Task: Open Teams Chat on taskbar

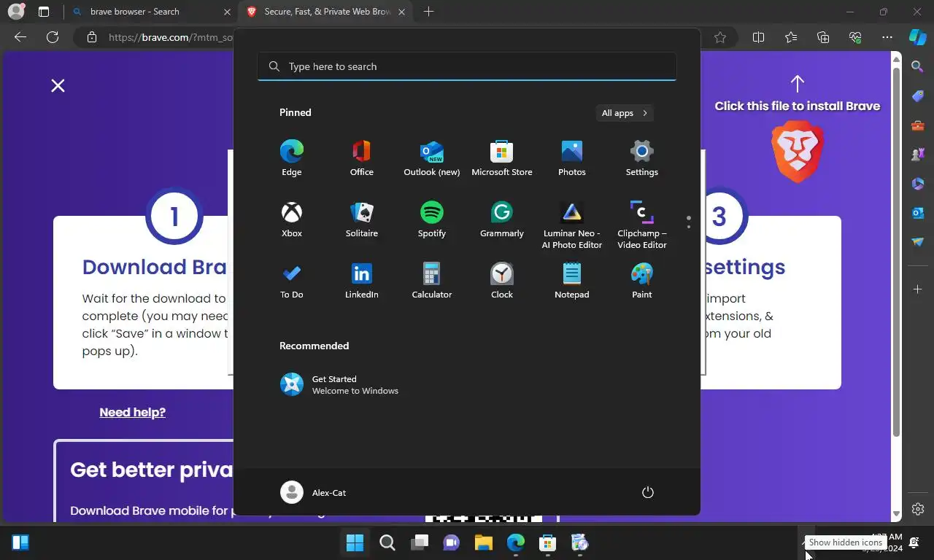Action: click(x=452, y=542)
